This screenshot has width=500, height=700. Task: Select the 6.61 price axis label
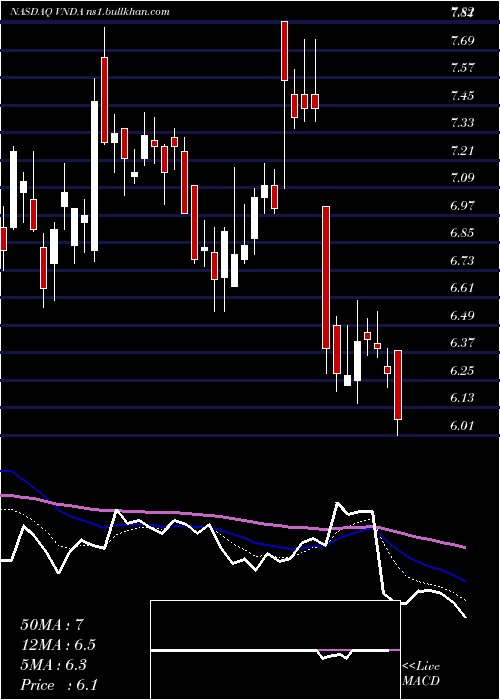coord(462,288)
